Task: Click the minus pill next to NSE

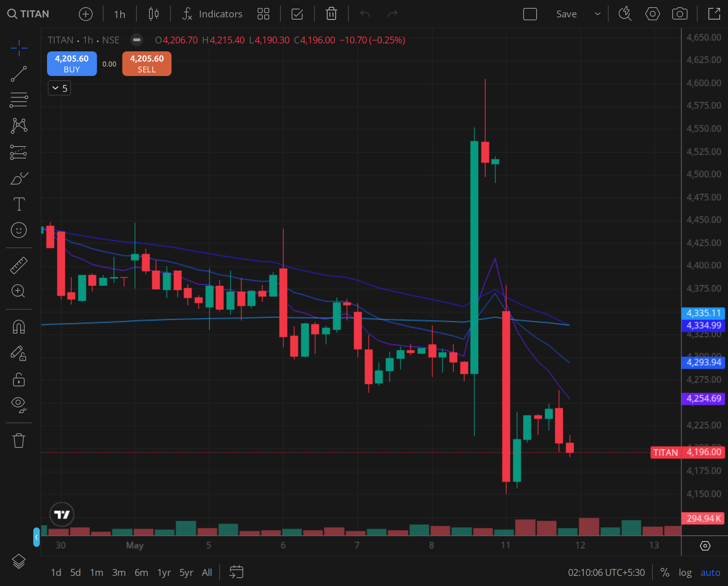Action: (137, 40)
